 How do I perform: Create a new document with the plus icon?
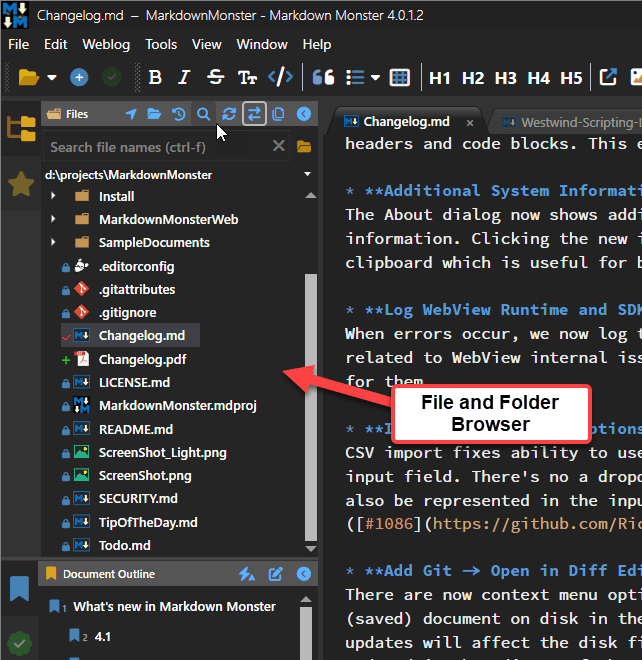(x=79, y=77)
